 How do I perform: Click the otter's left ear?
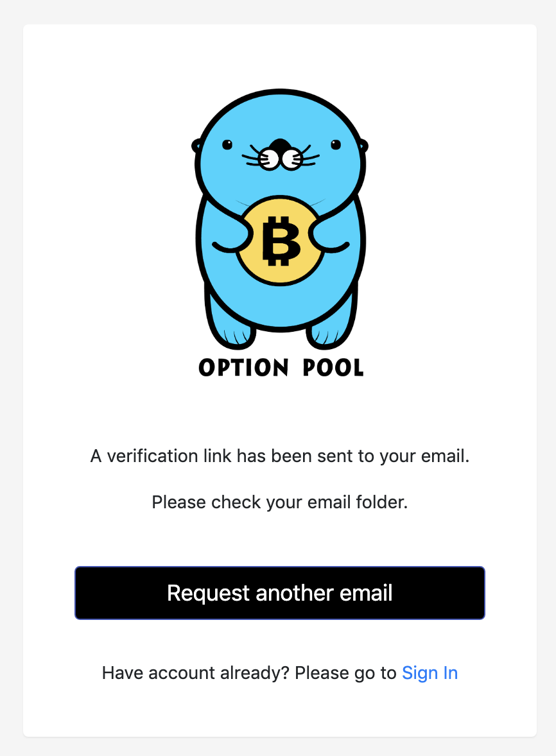pos(196,146)
